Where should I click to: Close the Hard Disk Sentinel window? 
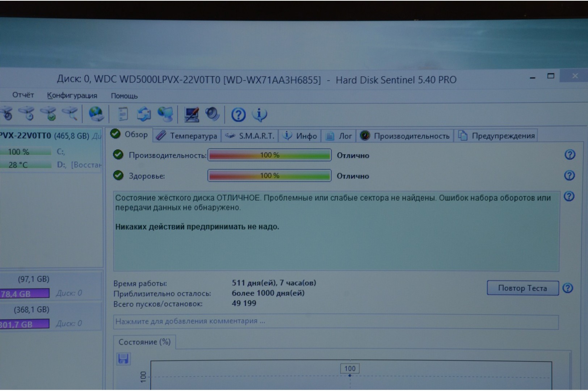pos(575,76)
